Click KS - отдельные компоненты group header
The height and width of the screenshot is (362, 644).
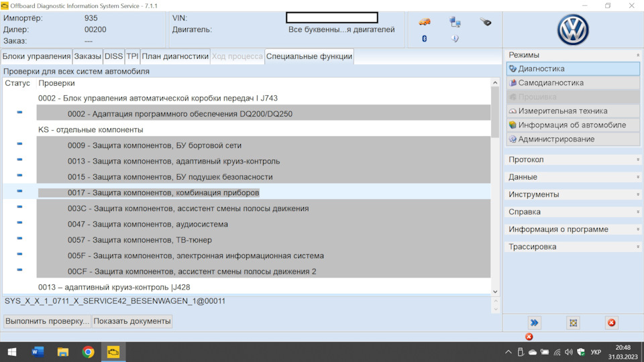(91, 129)
